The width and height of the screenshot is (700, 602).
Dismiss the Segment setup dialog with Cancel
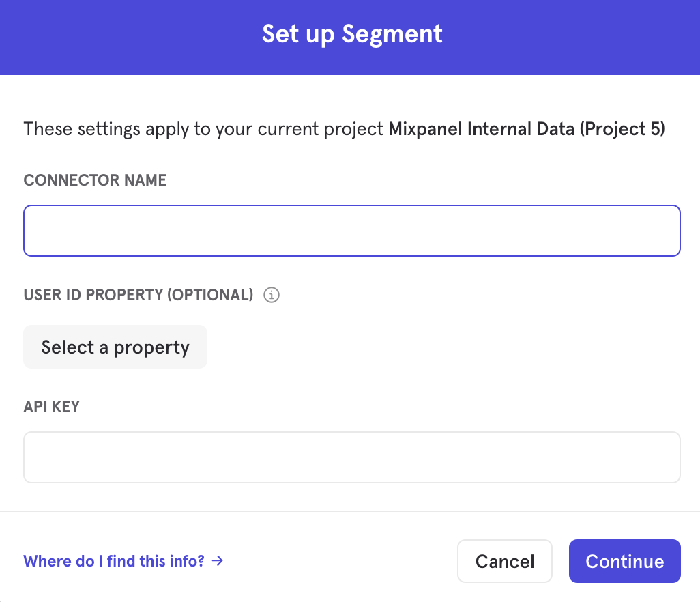pos(504,561)
